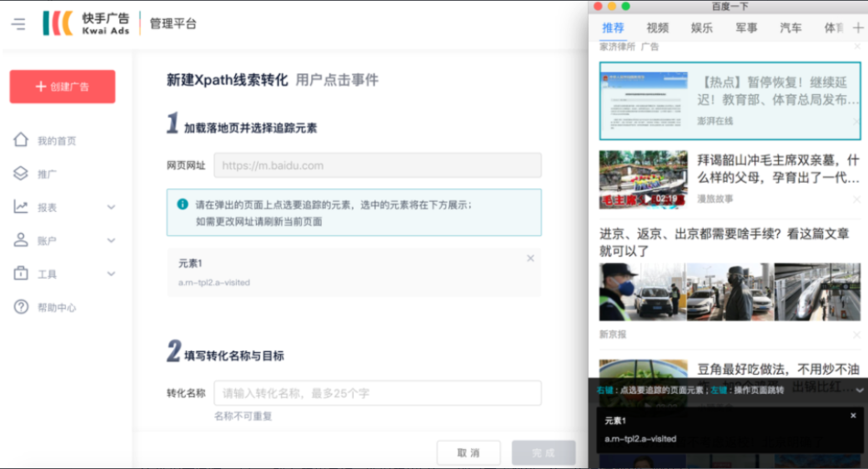Click the green maximize button of Baidu window
Screen dimensions: 868x469
coord(625,6)
